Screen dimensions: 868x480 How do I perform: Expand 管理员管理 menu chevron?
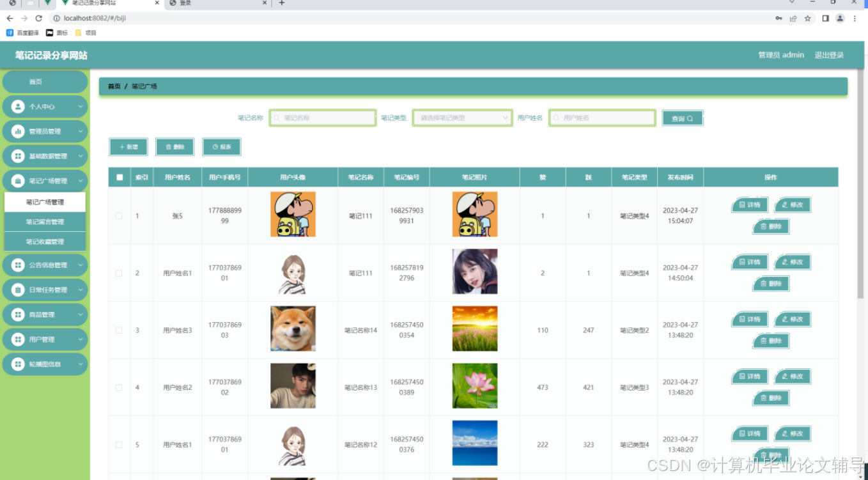click(81, 132)
